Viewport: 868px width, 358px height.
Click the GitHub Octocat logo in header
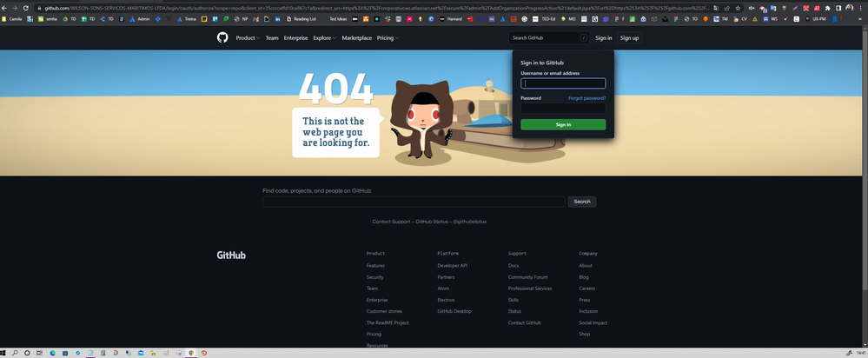tap(222, 37)
